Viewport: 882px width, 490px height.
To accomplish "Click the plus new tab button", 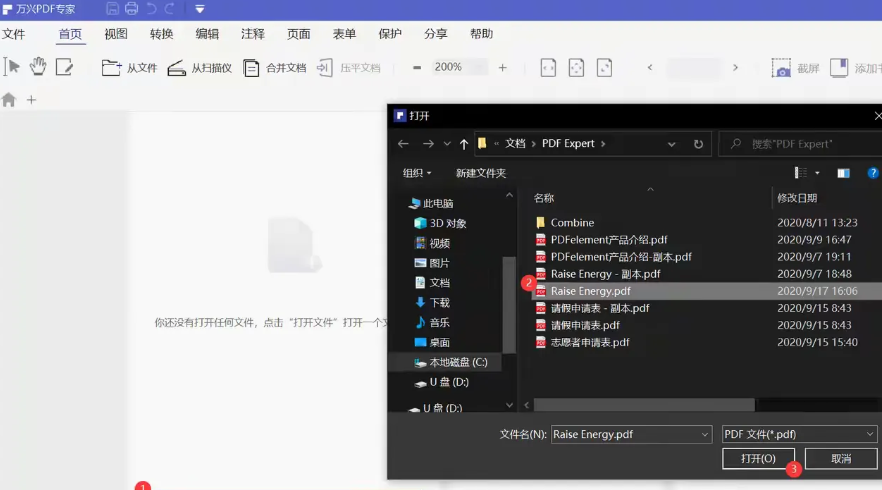I will (x=32, y=100).
